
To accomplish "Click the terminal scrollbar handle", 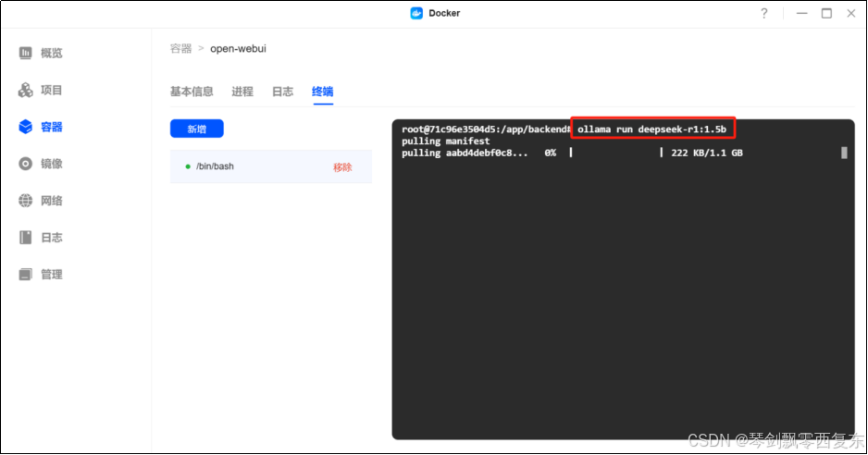I will (844, 153).
